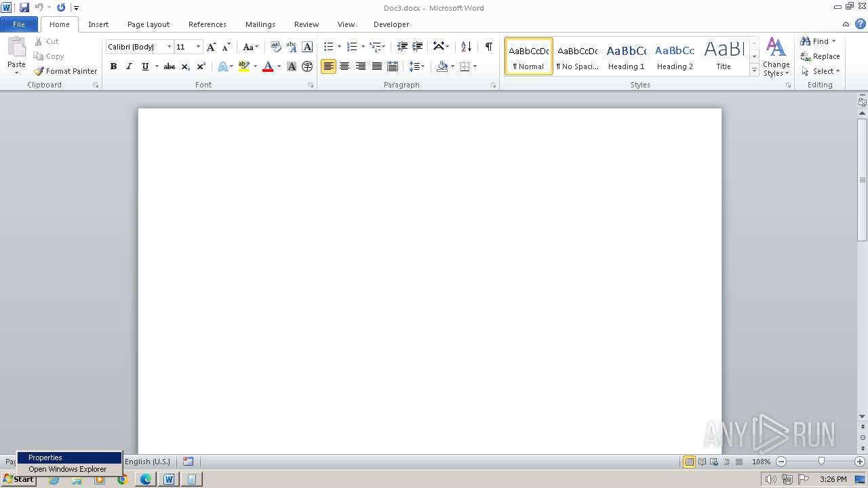
Task: Apply subscript formatting
Action: point(186,66)
